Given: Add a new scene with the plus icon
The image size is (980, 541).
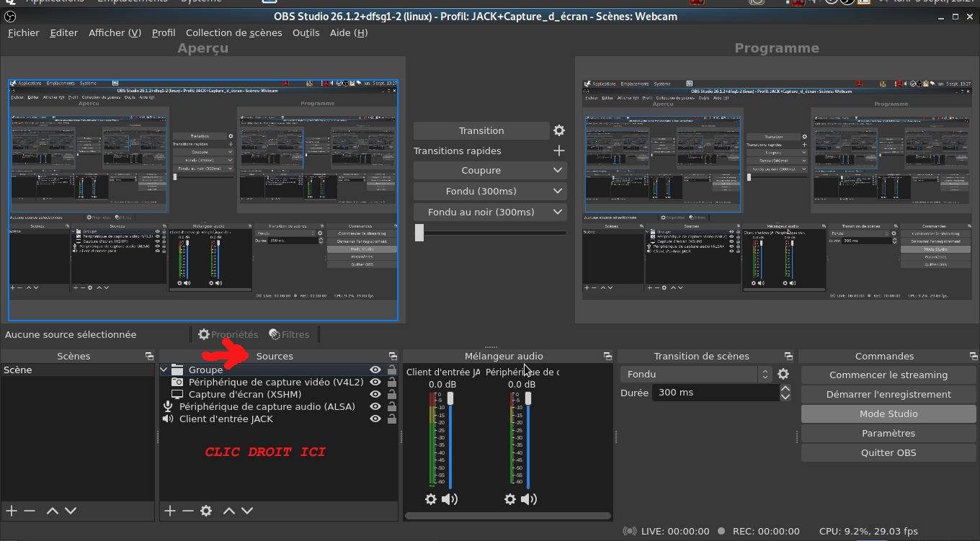Looking at the screenshot, I should coord(12,511).
